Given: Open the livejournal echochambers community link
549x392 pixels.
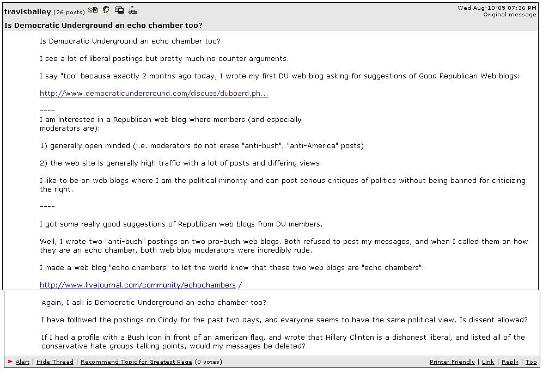Looking at the screenshot, I should click(138, 285).
